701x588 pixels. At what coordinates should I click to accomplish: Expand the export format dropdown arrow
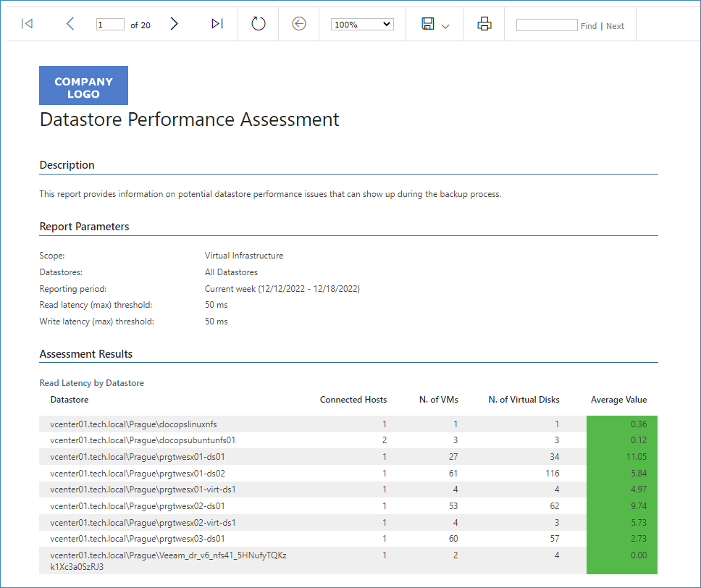445,26
